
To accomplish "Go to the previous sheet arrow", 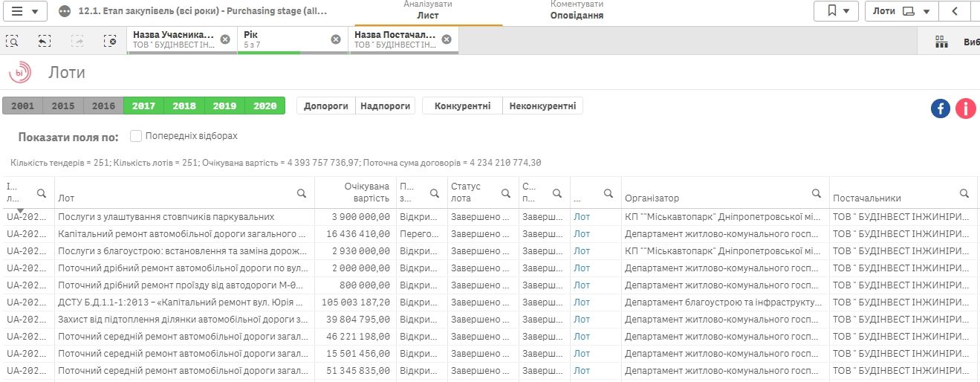I will tap(954, 11).
